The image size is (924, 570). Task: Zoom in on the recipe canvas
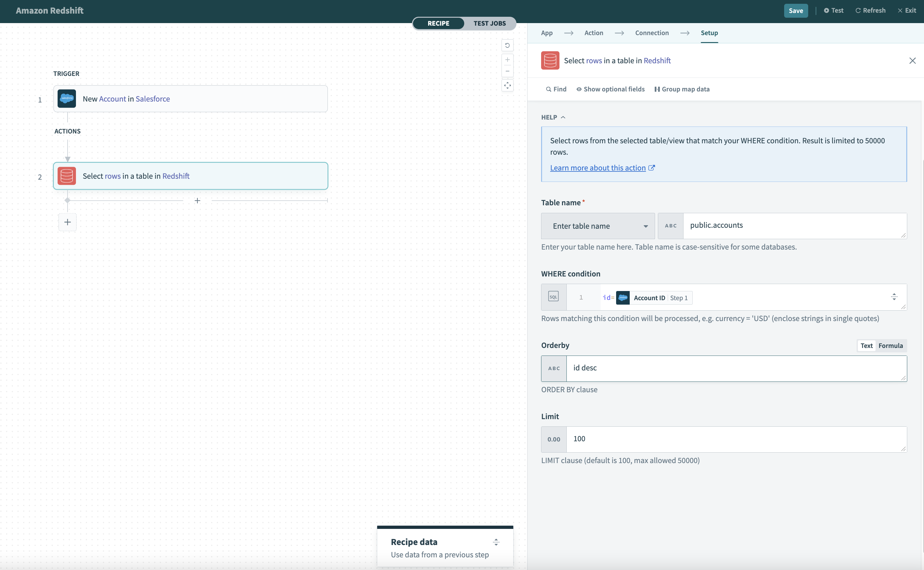(507, 59)
